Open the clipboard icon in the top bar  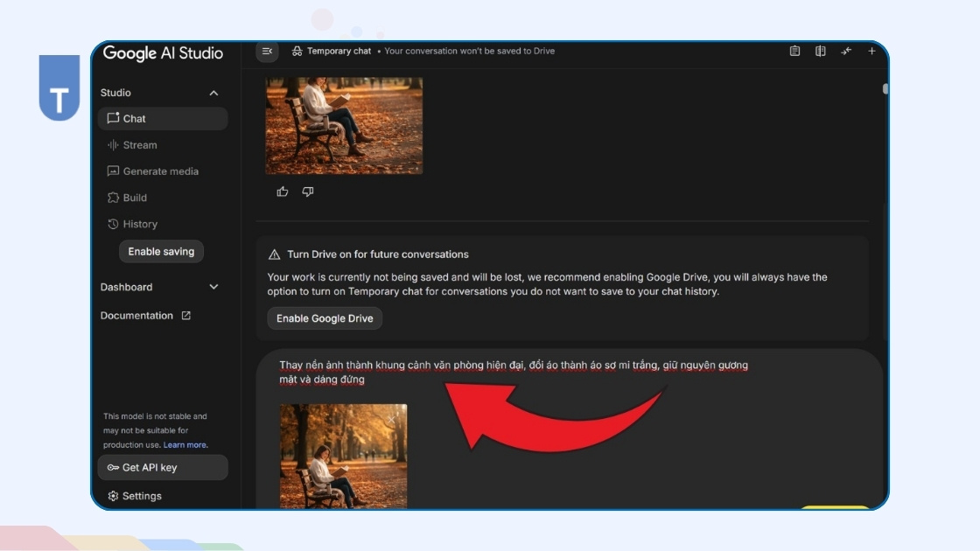point(794,52)
